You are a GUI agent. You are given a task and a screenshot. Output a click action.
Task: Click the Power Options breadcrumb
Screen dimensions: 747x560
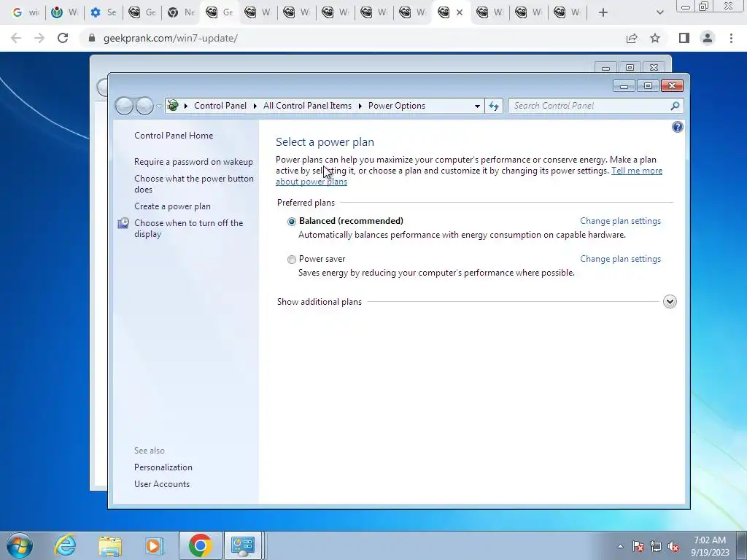[396, 106]
